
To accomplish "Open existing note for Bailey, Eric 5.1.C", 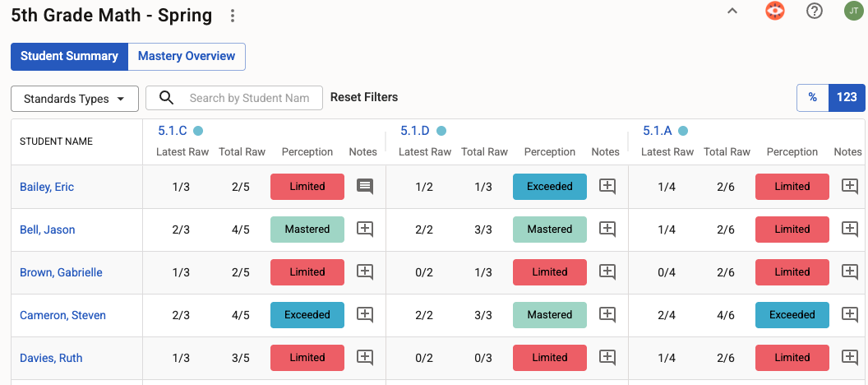I will click(365, 187).
